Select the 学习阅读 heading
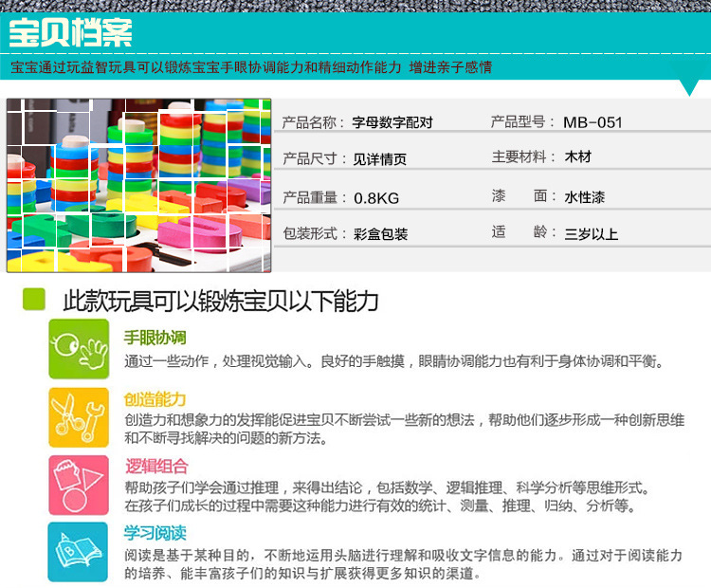The image size is (711, 588). (x=155, y=533)
